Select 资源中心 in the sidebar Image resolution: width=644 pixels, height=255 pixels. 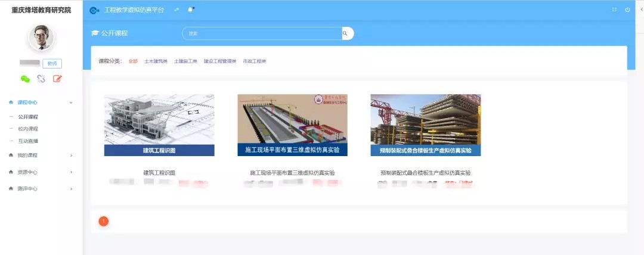coord(27,172)
